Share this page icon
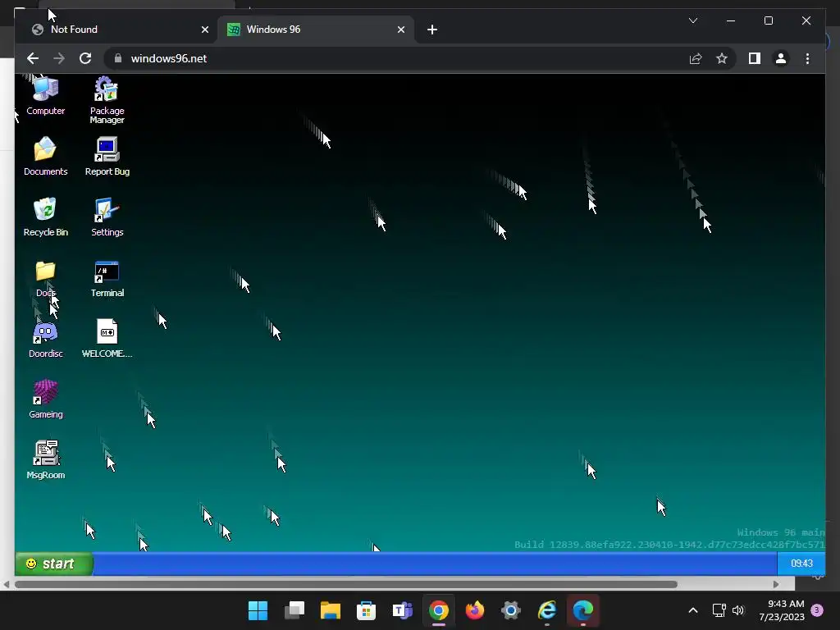 point(696,58)
